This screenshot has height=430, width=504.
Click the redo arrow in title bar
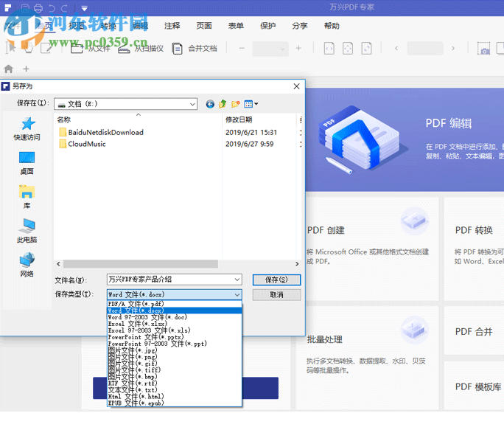click(65, 7)
